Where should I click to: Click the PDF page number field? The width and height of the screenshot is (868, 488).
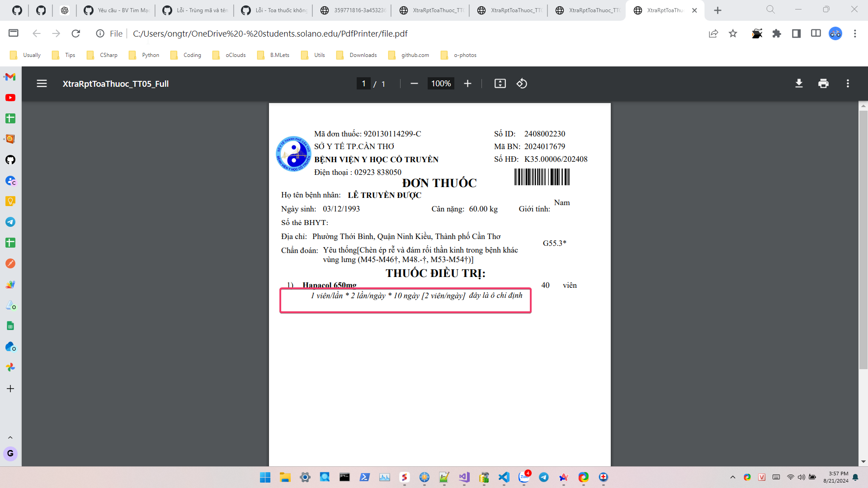(x=363, y=84)
